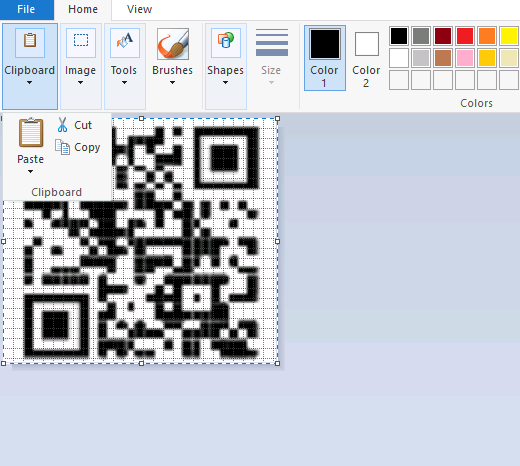The image size is (520, 466).
Task: Click the Tools pencil and text icon
Action: [125, 40]
